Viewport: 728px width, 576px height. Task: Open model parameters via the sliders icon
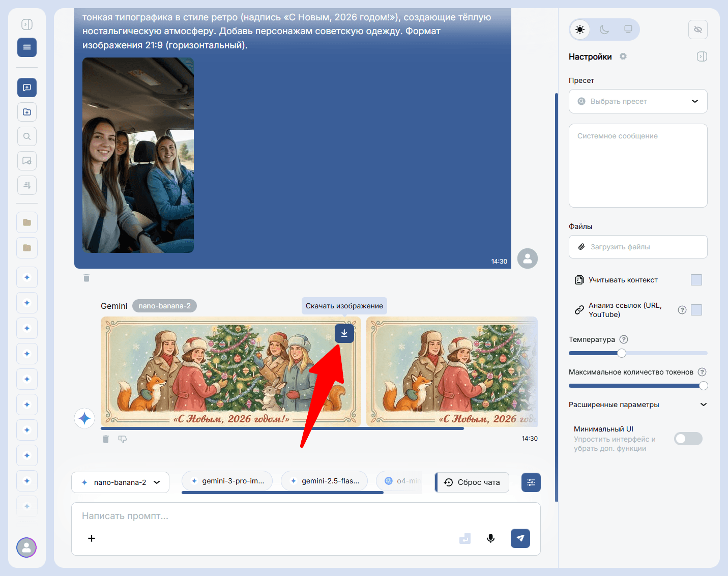[x=531, y=482]
